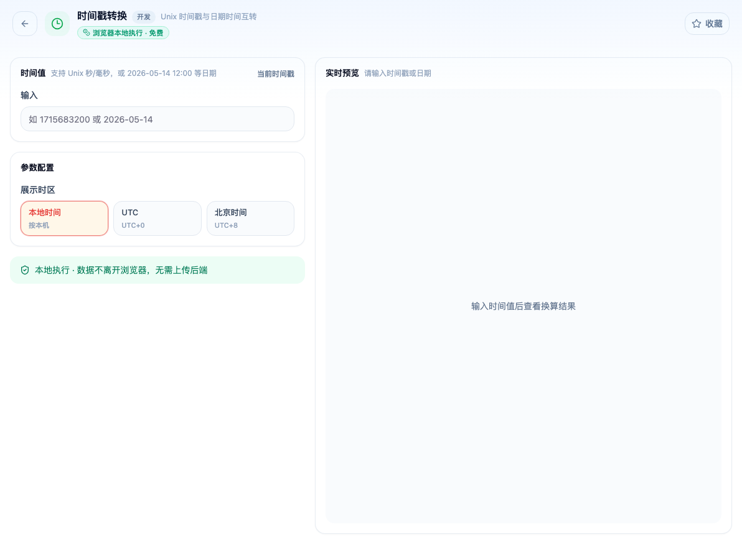Click the 实时预览 heading
Screen dimensions: 742x560
342,73
